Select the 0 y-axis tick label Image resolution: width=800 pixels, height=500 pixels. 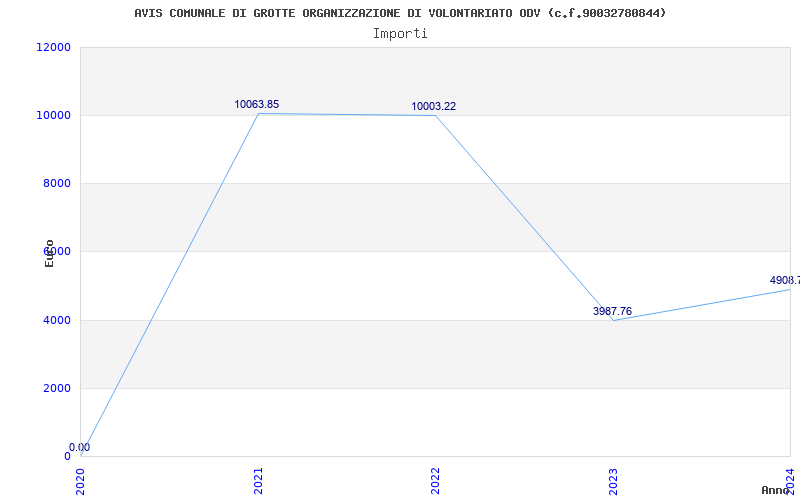[x=67, y=456]
